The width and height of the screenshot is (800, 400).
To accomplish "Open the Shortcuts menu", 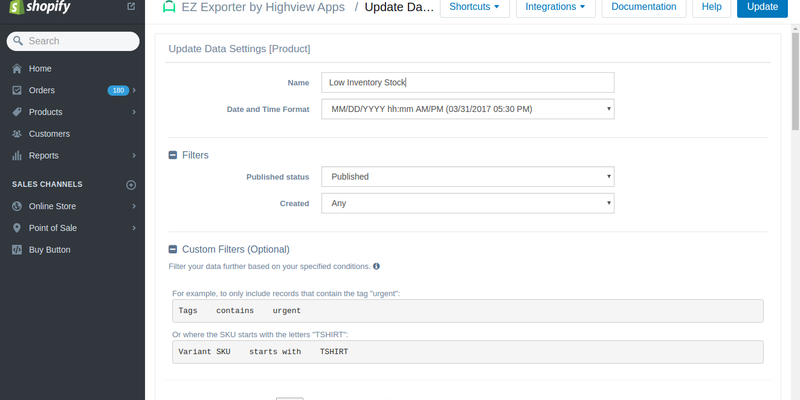I will point(474,7).
